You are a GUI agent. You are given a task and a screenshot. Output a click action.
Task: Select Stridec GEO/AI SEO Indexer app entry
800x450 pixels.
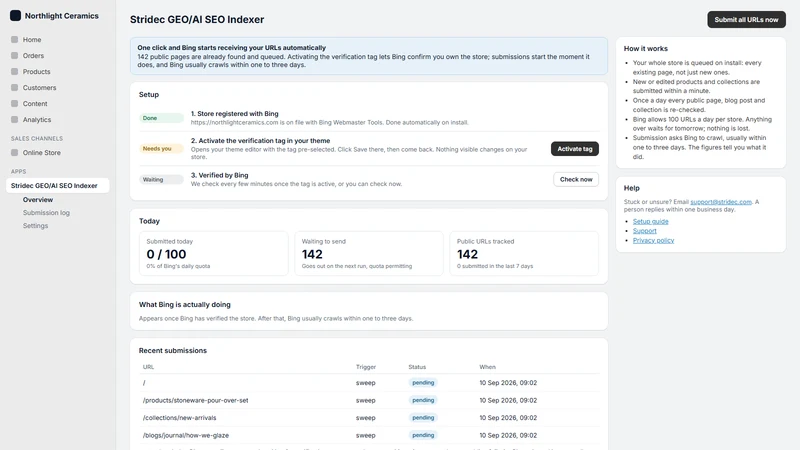58,186
